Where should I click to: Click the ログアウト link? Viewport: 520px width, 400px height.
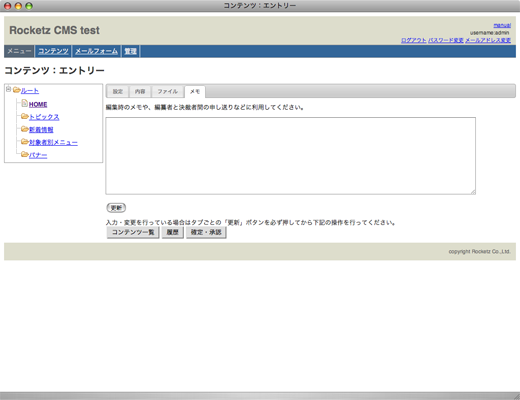pos(414,40)
